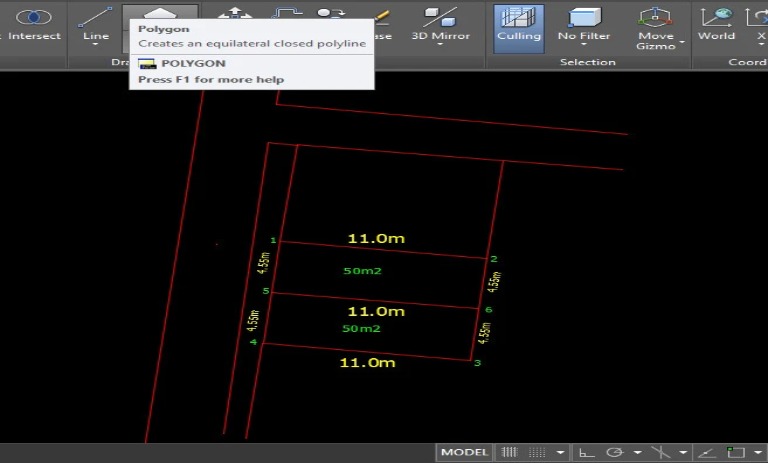Screen dimensions: 768x463
Task: Select 4.55m text between points 2 and 6
Action: [495, 282]
